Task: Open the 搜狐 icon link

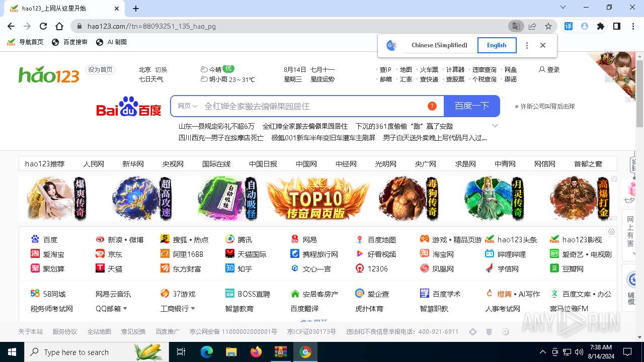Action: (165, 239)
